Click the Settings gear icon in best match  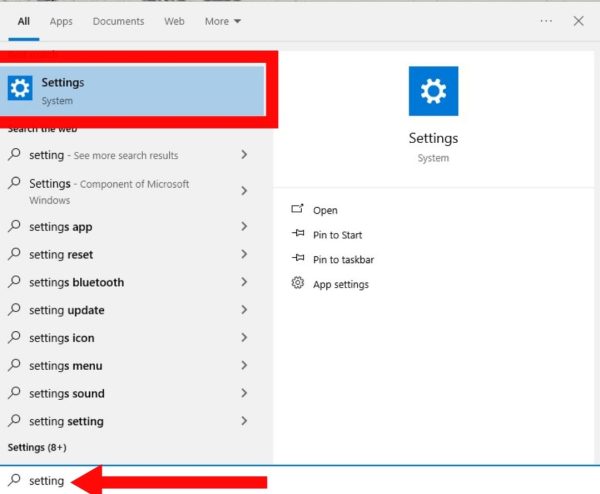20,89
